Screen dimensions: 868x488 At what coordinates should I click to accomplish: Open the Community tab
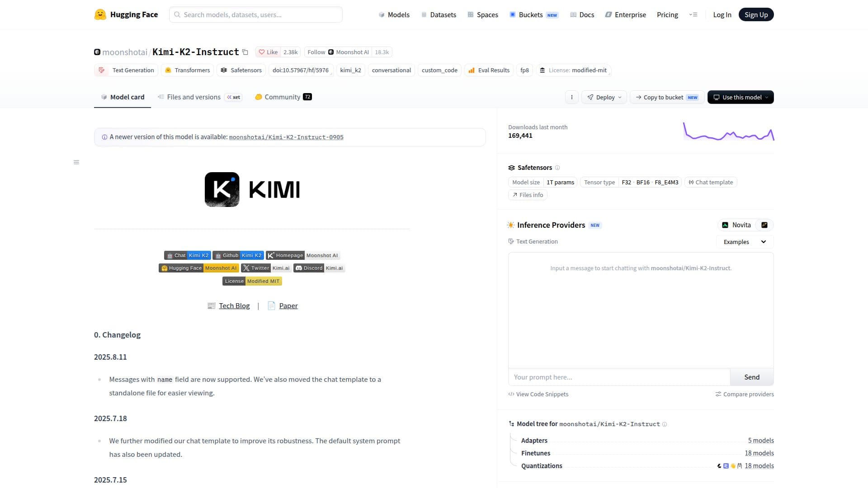[x=283, y=97]
